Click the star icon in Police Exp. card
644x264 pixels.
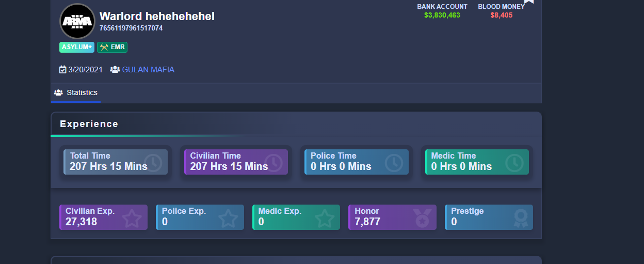(228, 218)
